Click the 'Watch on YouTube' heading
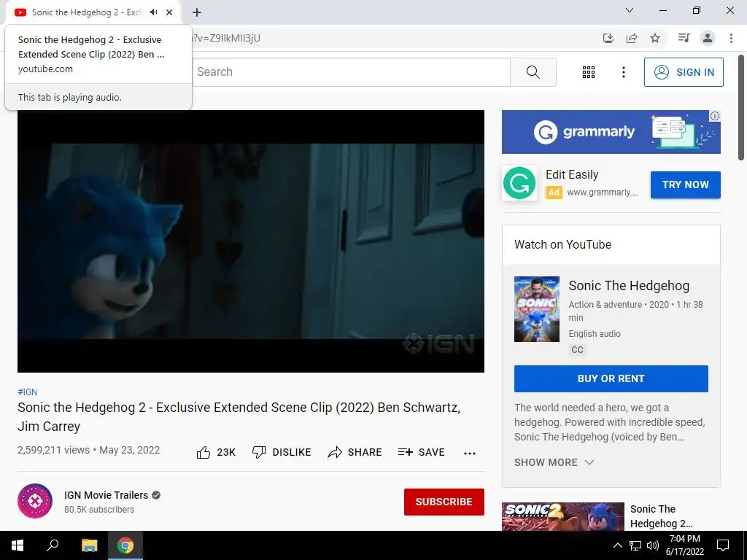 (562, 245)
